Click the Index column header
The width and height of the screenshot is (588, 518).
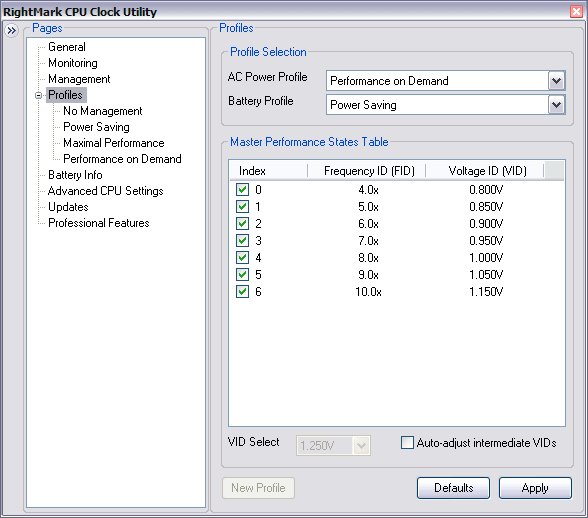[268, 171]
